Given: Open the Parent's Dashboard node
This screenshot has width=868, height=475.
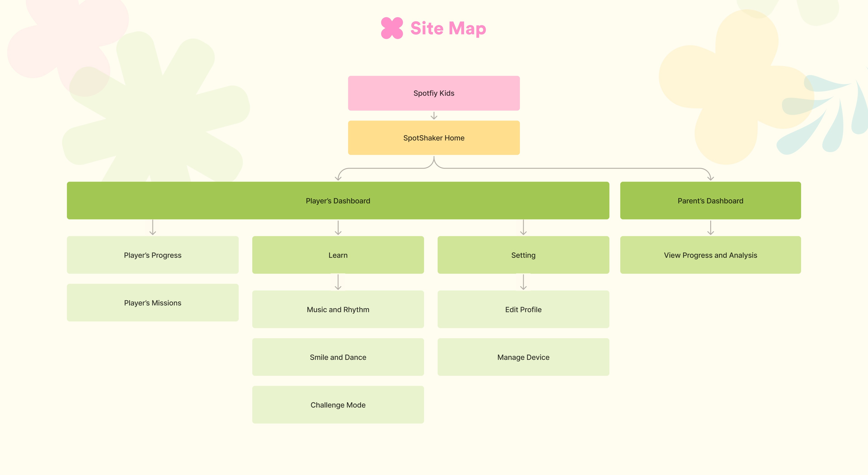Looking at the screenshot, I should [710, 201].
